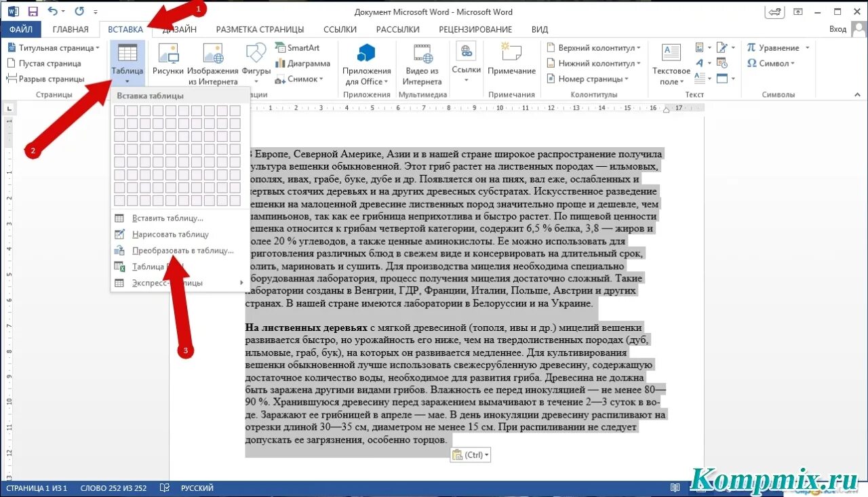868x497 pixels.
Task: Sign in with the Вход link
Action: [x=837, y=29]
